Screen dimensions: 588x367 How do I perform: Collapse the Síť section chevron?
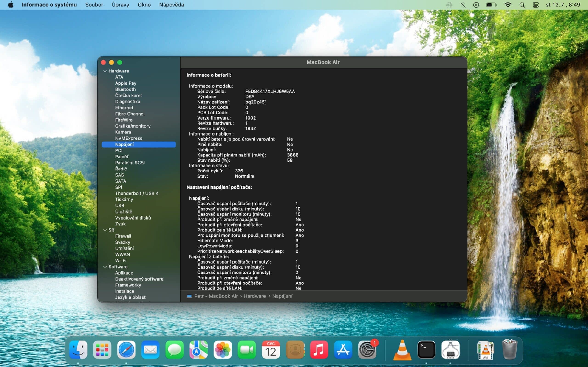[105, 230]
